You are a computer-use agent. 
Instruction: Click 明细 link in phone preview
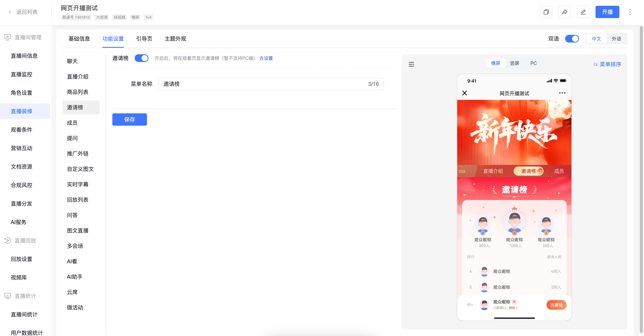click(x=513, y=308)
